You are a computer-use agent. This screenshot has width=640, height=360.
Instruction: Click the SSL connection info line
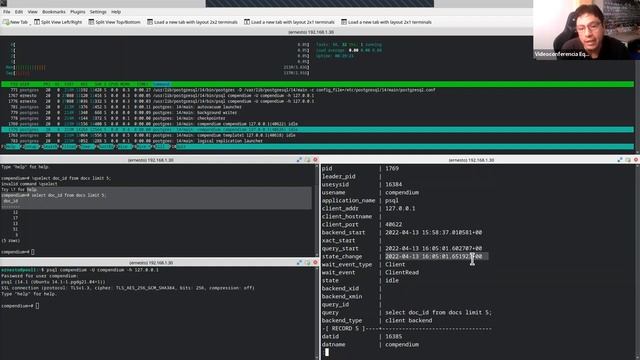[x=128, y=288]
